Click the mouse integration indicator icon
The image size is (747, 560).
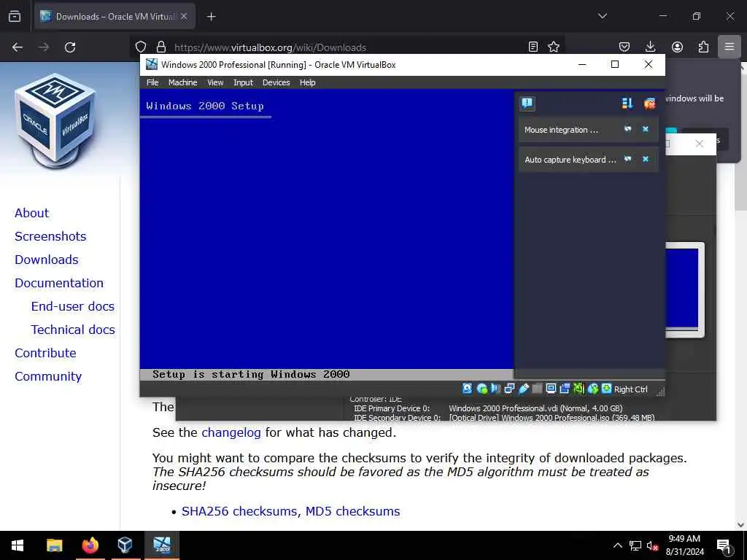(x=592, y=389)
